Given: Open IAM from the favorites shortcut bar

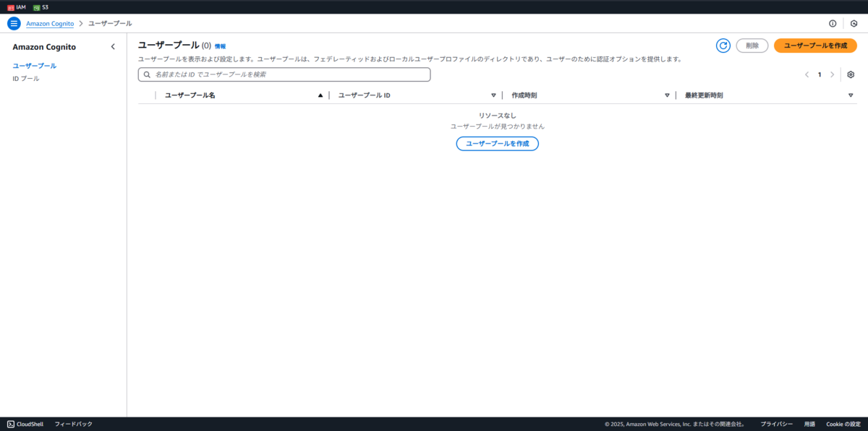Looking at the screenshot, I should pos(17,6).
